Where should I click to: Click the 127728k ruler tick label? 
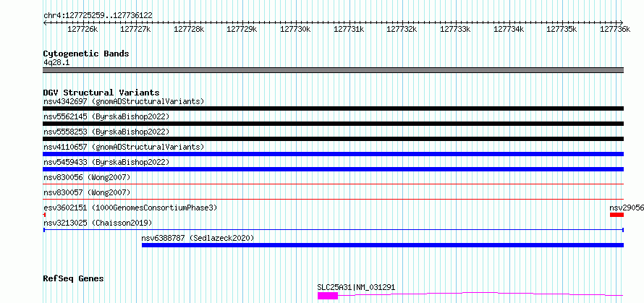pos(189,29)
